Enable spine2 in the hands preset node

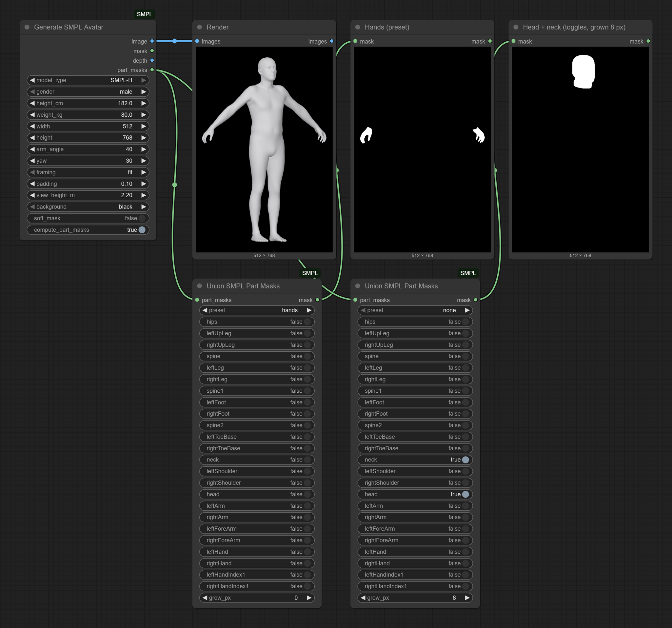257,425
